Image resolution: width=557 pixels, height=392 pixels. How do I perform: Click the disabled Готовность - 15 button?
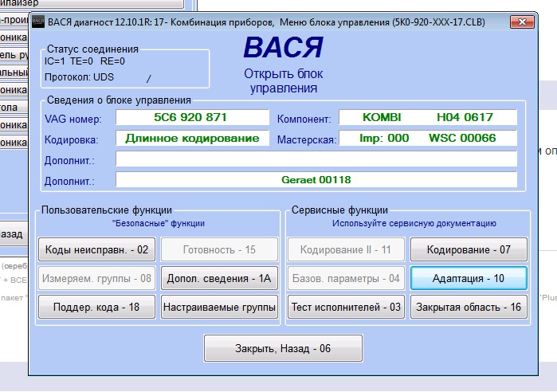[219, 249]
